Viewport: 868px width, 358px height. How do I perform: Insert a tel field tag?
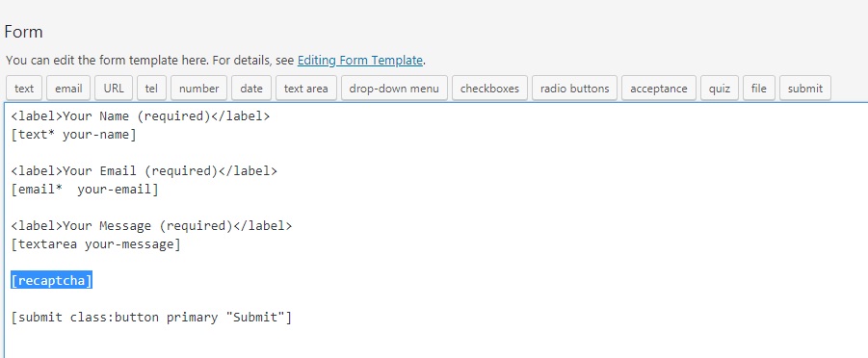[x=151, y=89]
